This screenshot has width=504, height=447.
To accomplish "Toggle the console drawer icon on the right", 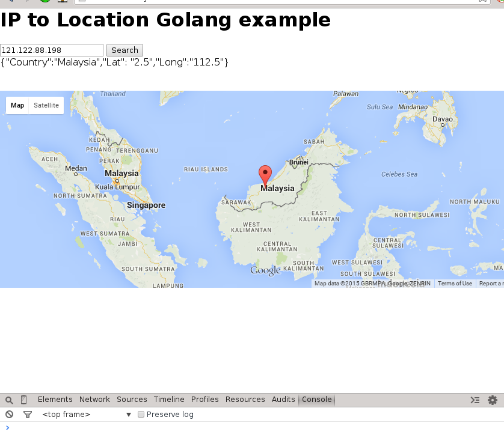I will (x=475, y=400).
